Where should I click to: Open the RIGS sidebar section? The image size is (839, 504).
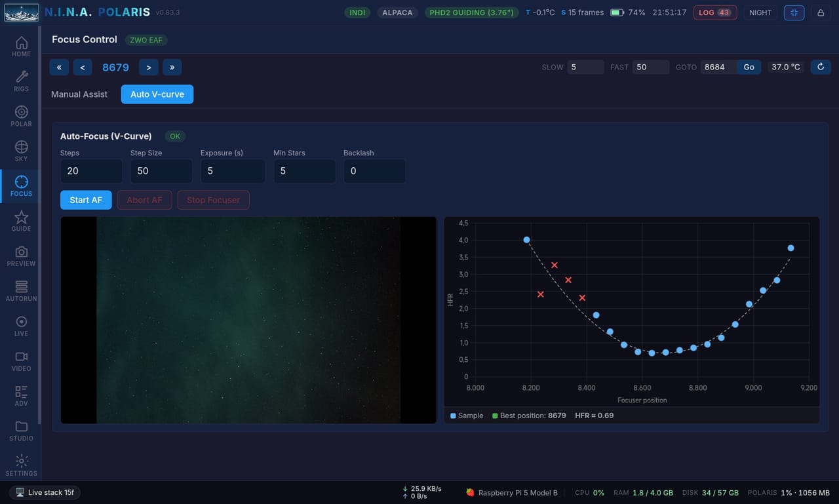21,81
